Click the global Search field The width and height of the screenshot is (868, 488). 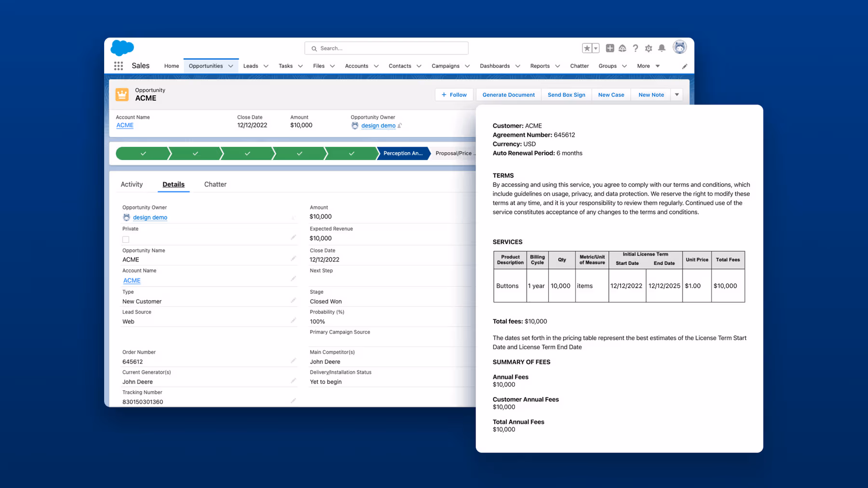click(387, 48)
